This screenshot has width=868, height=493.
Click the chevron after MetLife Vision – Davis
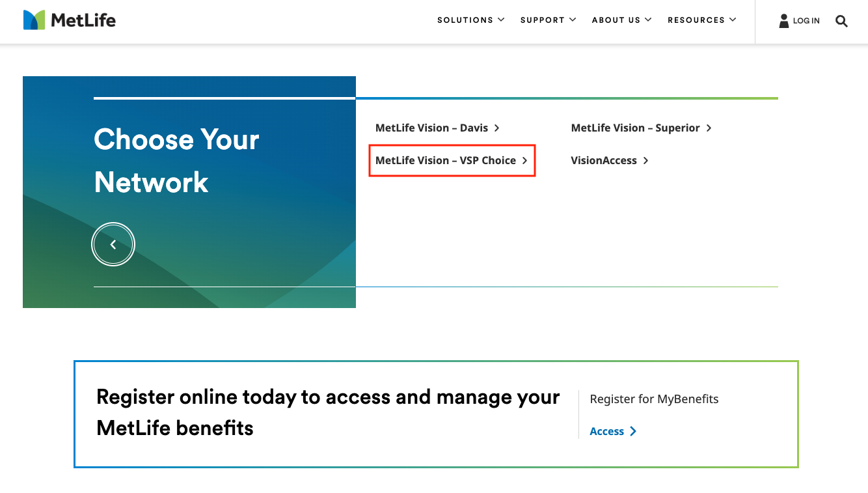pyautogui.click(x=497, y=128)
